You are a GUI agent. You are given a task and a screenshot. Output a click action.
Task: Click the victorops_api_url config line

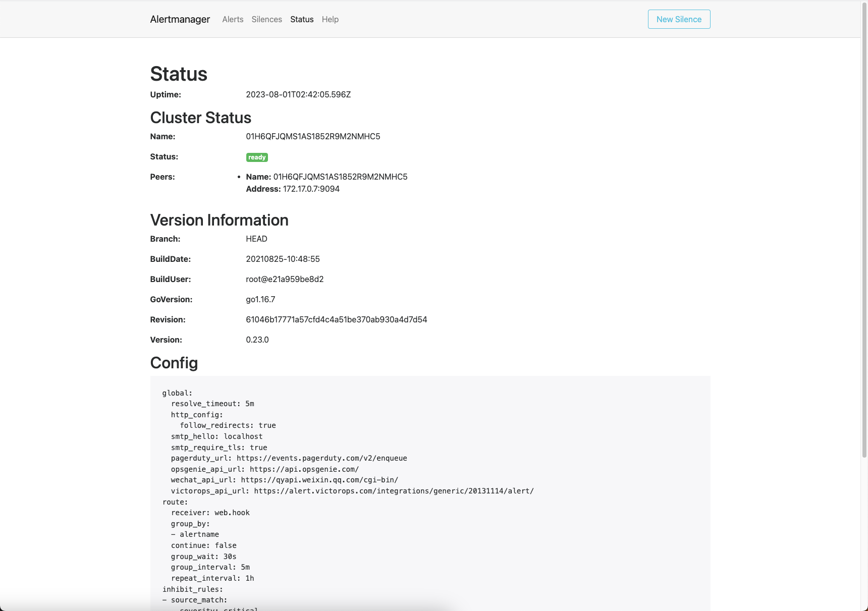pyautogui.click(x=352, y=491)
